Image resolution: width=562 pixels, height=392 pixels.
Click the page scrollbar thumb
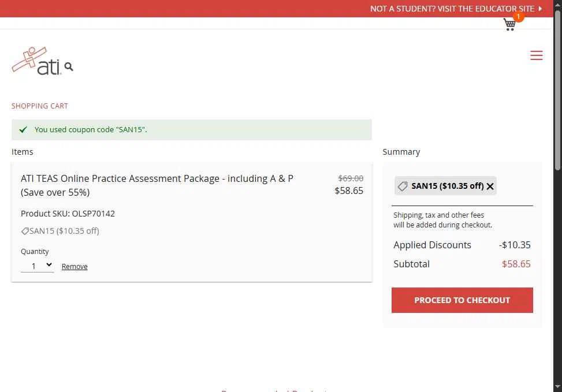557,89
